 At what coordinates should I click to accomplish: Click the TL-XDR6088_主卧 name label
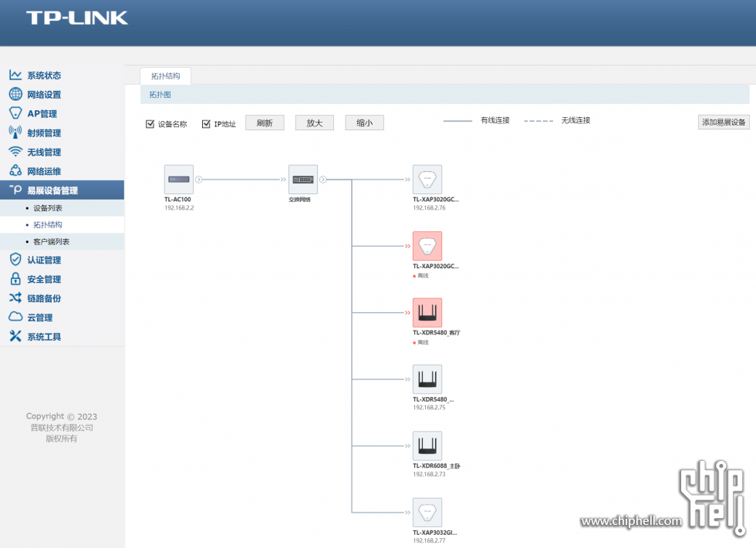tap(437, 466)
